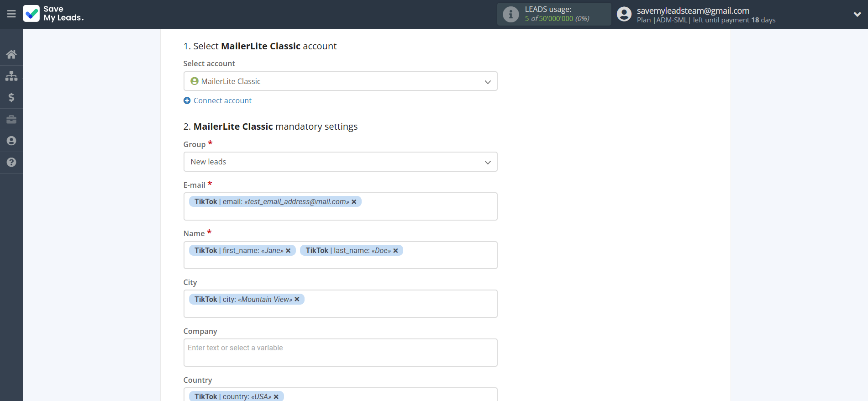The width and height of the screenshot is (868, 401).
Task: Expand the account menu chevron in header
Action: [x=857, y=14]
